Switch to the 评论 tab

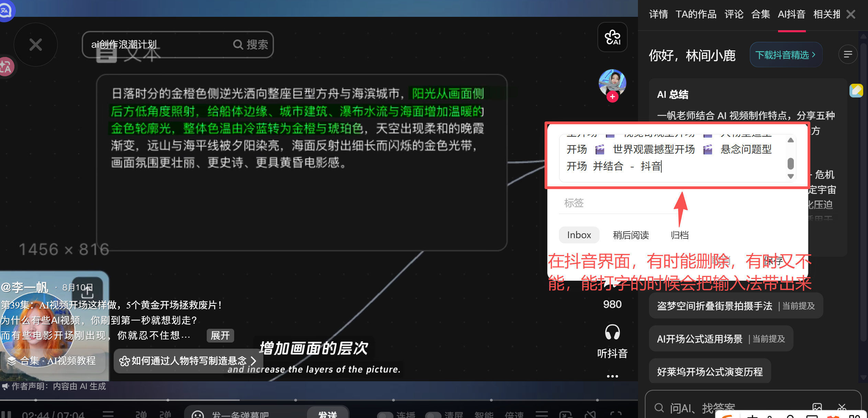point(734,14)
